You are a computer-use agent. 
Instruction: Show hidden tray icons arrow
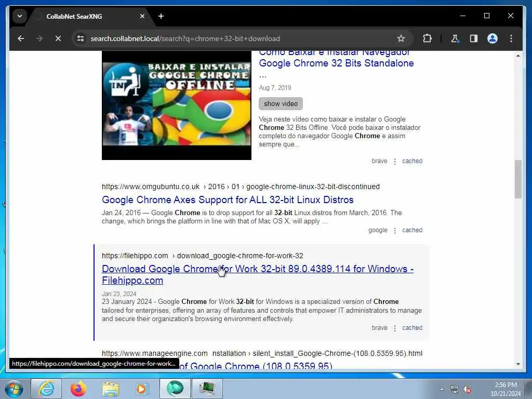pos(442,389)
